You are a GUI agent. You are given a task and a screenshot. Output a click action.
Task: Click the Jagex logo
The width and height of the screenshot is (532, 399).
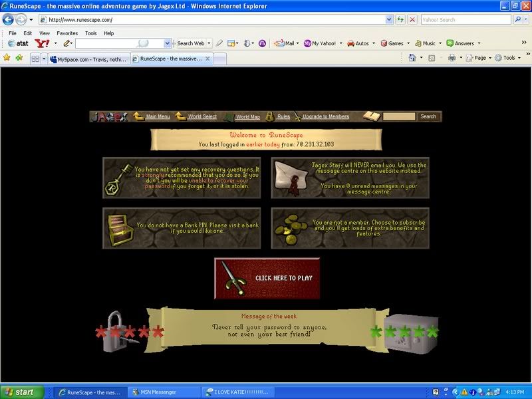pyautogui.click(x=110, y=117)
